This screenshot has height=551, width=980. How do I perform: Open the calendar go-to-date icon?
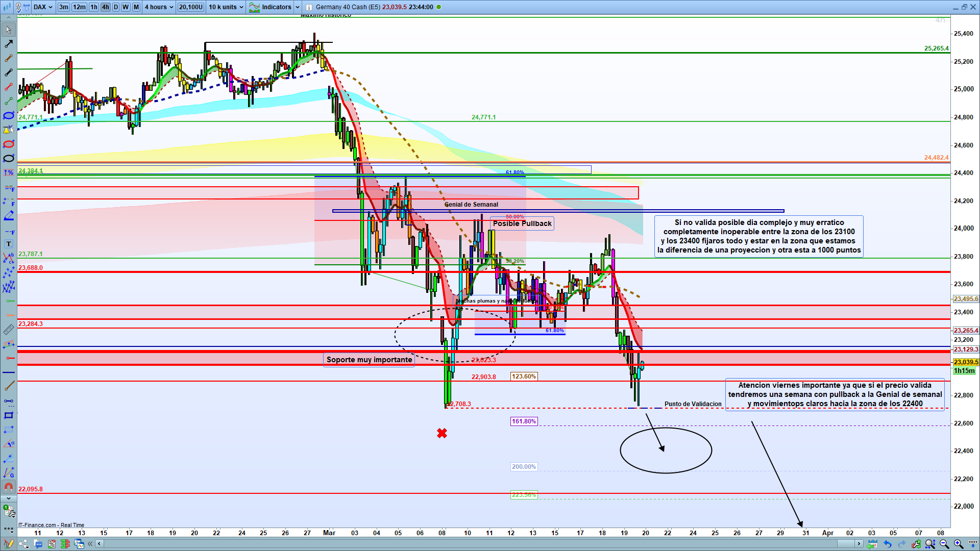[x=872, y=544]
